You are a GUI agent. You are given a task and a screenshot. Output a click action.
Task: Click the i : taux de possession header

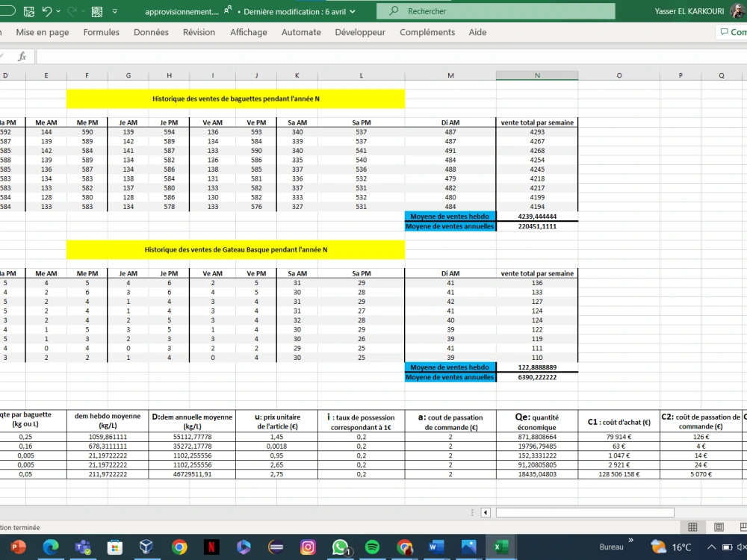pyautogui.click(x=361, y=421)
